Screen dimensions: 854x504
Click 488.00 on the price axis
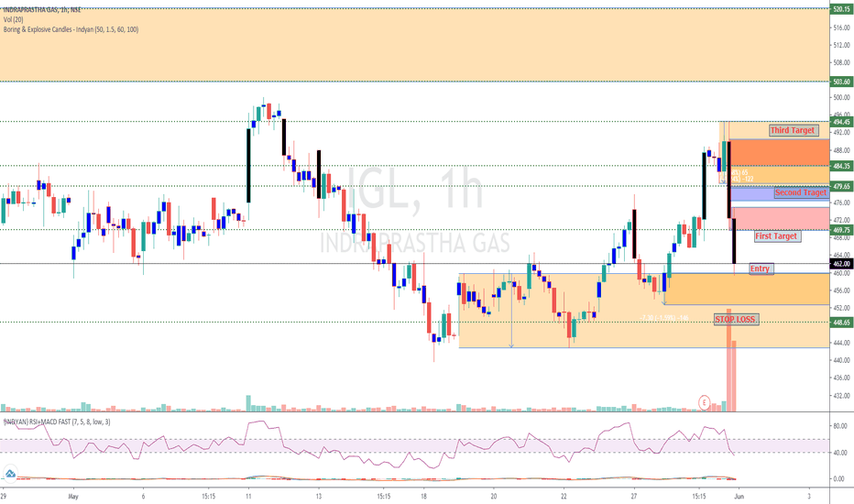click(x=841, y=150)
